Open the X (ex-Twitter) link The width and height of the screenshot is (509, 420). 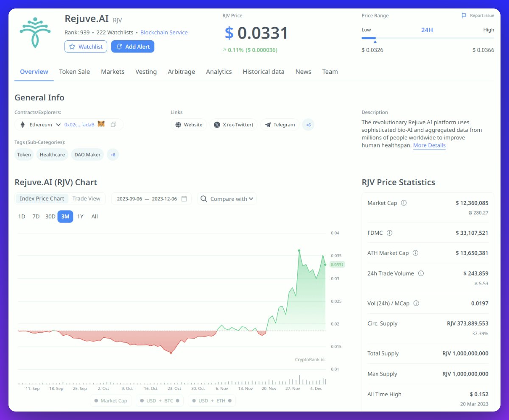click(x=233, y=125)
